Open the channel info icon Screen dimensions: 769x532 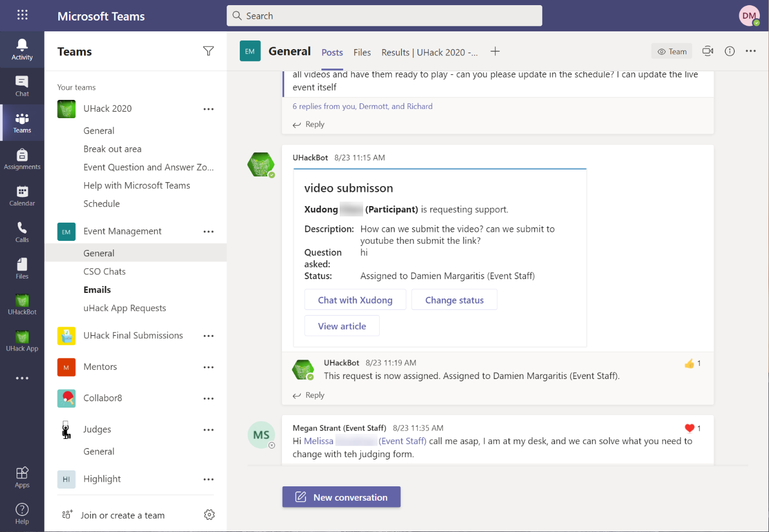pyautogui.click(x=730, y=51)
